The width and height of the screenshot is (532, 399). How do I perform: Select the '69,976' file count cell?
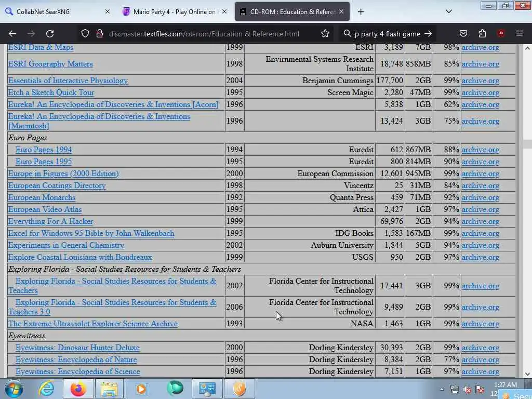[390, 221]
